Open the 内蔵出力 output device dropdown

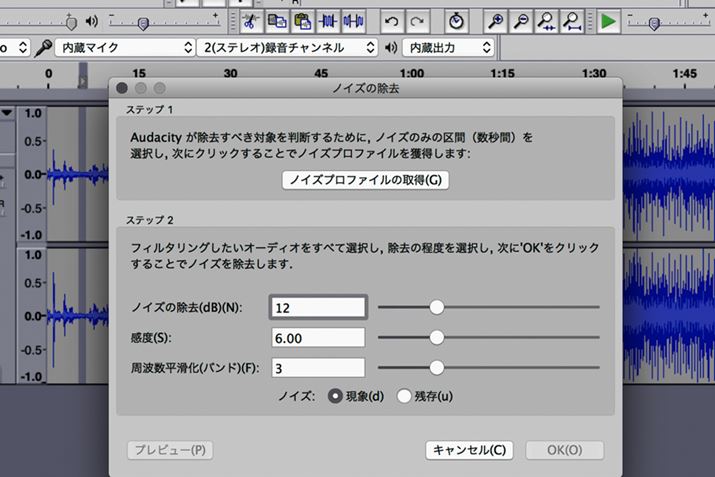(x=449, y=47)
